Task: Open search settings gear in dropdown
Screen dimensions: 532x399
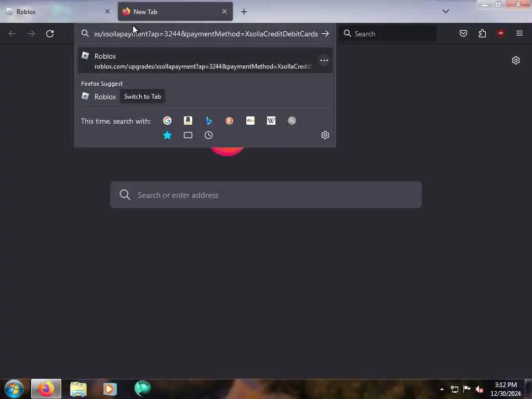Action: [x=325, y=135]
